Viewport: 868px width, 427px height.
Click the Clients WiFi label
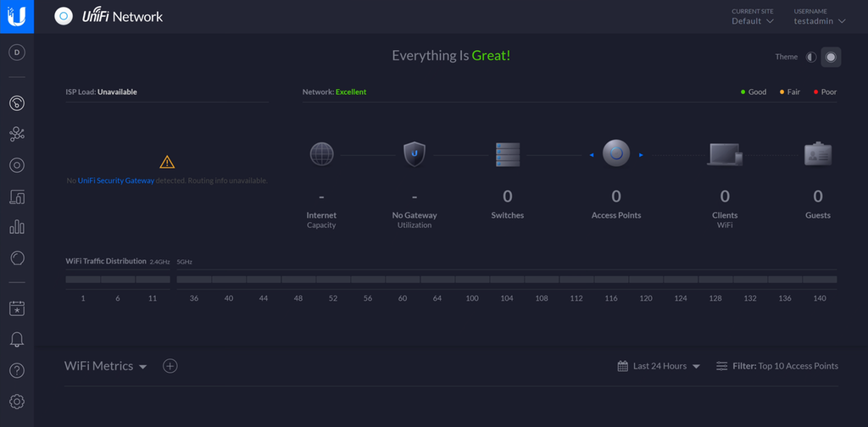725,219
